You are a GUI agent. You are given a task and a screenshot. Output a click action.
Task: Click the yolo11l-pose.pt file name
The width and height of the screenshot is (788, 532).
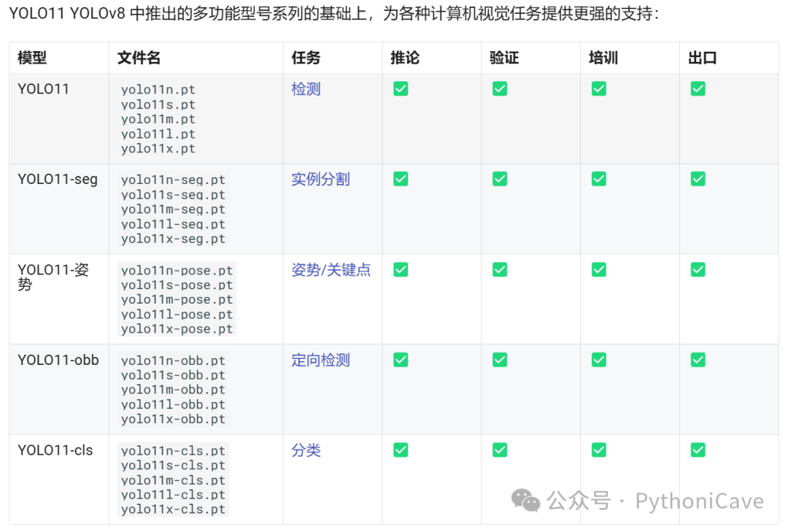tap(177, 315)
